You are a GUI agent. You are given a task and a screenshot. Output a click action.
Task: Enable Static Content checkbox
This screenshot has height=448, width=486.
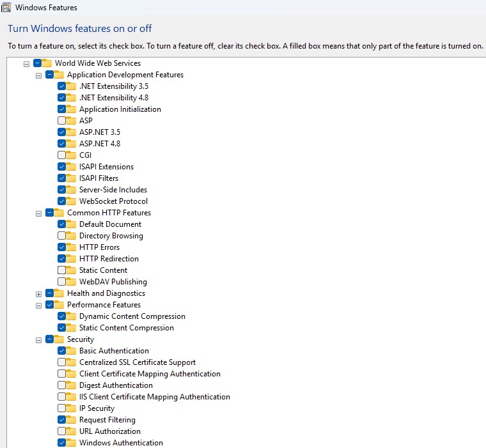tap(61, 270)
